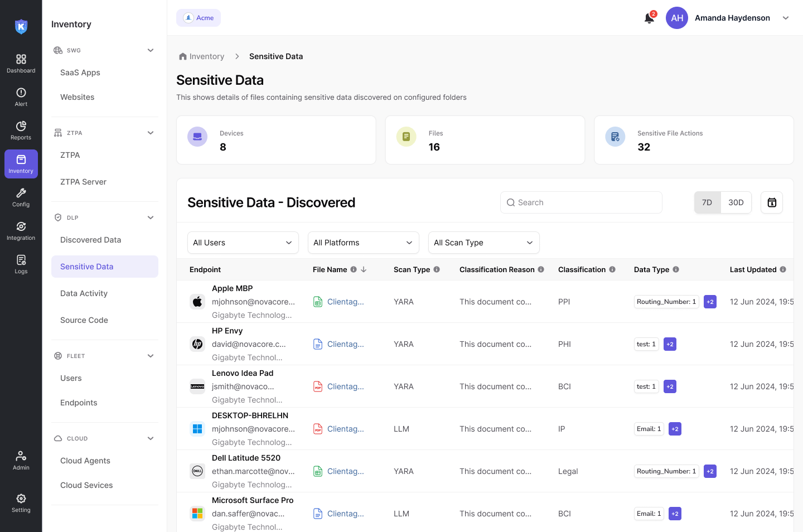This screenshot has height=532, width=803.
Task: Open Data Activity in the sidebar
Action: pos(84,293)
